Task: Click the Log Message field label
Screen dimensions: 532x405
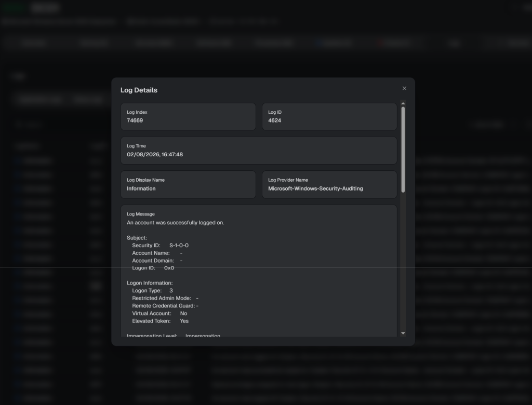Action: pyautogui.click(x=141, y=214)
